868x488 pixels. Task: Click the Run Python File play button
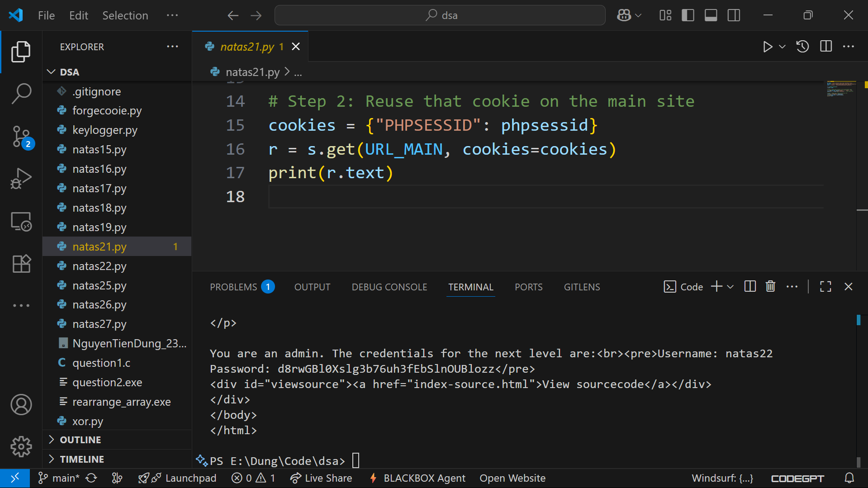767,47
